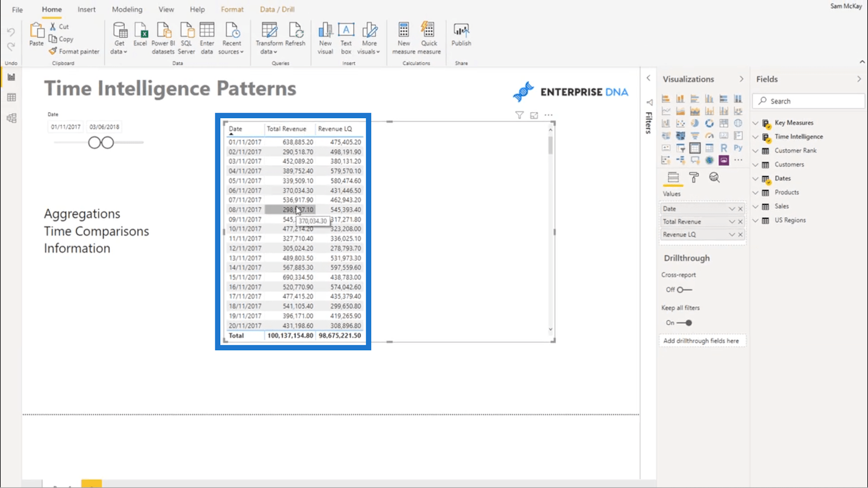
Task: Select the donut chart visual
Action: click(709, 124)
